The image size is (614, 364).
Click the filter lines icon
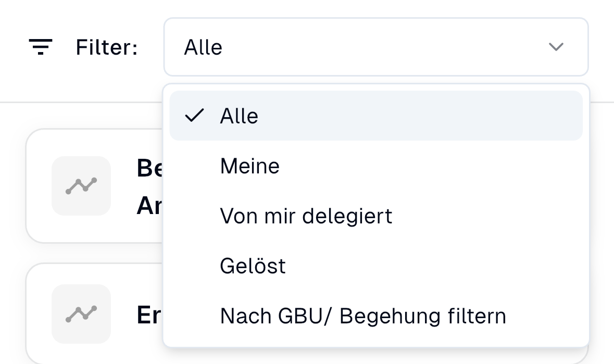(41, 47)
